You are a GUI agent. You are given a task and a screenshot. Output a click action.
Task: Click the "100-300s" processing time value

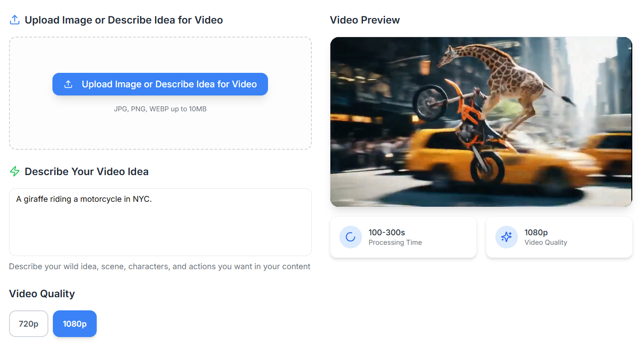point(386,233)
